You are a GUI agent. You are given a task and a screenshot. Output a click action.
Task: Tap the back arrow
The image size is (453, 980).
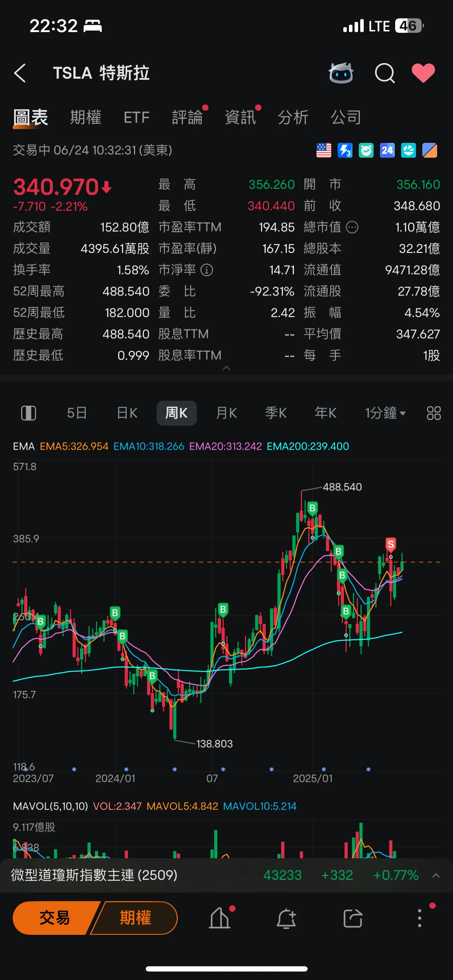tap(20, 73)
